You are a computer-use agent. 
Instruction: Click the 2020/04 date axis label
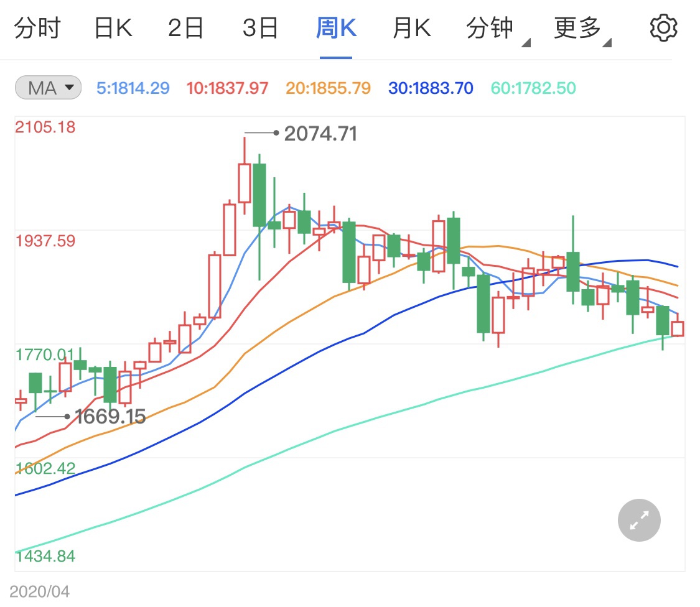tap(40, 591)
